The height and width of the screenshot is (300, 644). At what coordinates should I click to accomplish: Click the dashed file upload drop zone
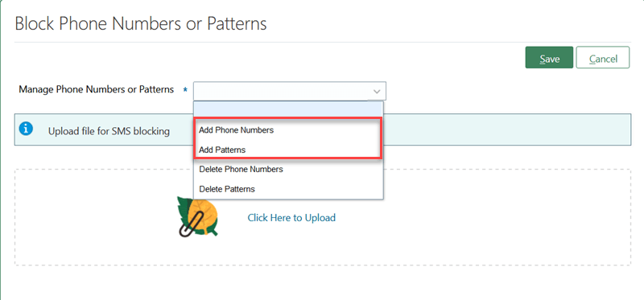(323, 216)
